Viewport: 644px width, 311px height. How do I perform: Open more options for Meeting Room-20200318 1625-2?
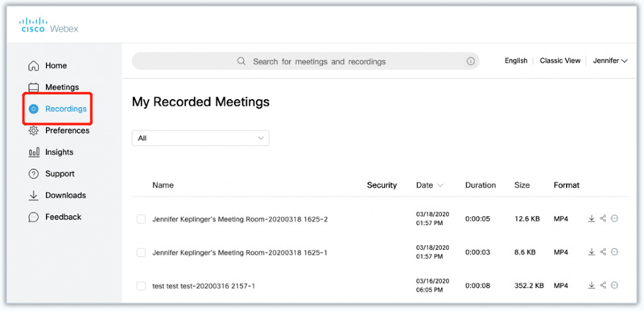coord(614,218)
